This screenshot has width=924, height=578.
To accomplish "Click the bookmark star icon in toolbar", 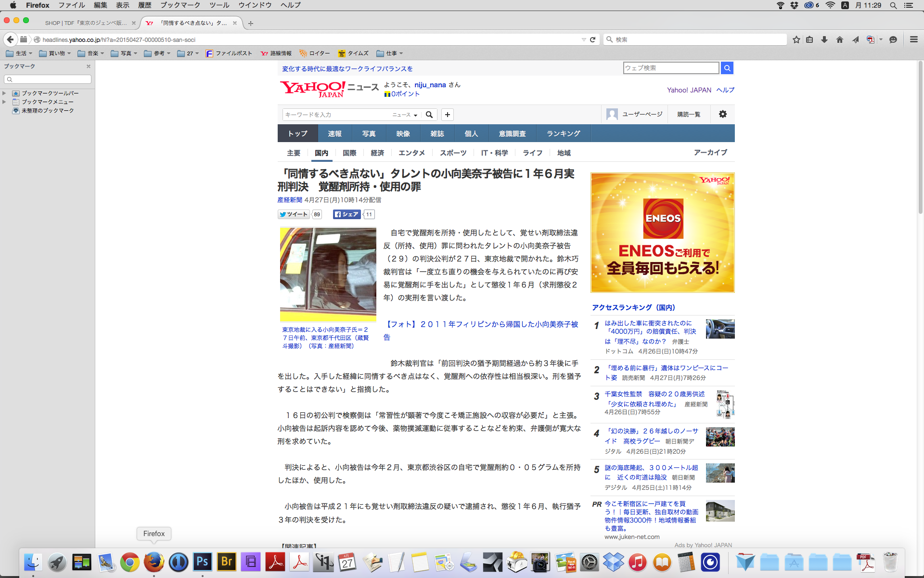I will 796,39.
